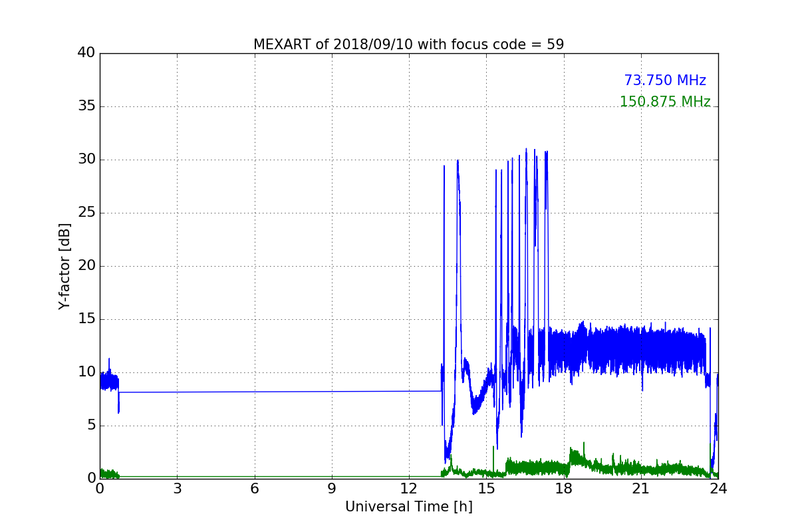Click the x-axis tick label '9'
Image resolution: width=798 pixels, height=532 pixels.
pyautogui.click(x=332, y=489)
